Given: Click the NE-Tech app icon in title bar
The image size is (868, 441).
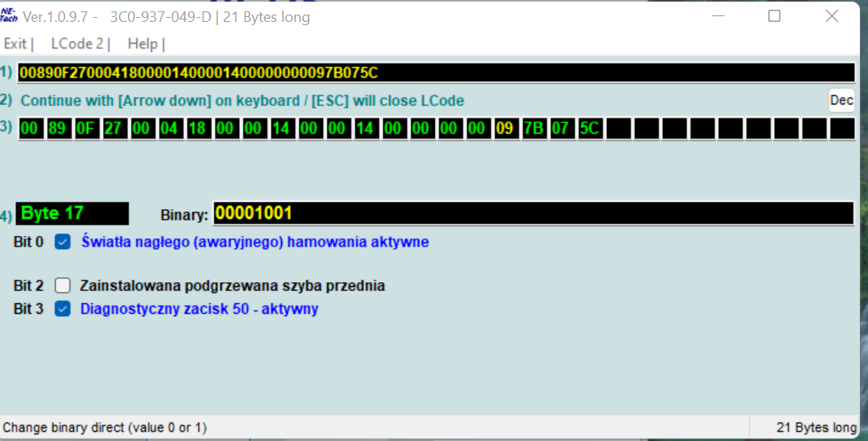Looking at the screenshot, I should point(9,16).
